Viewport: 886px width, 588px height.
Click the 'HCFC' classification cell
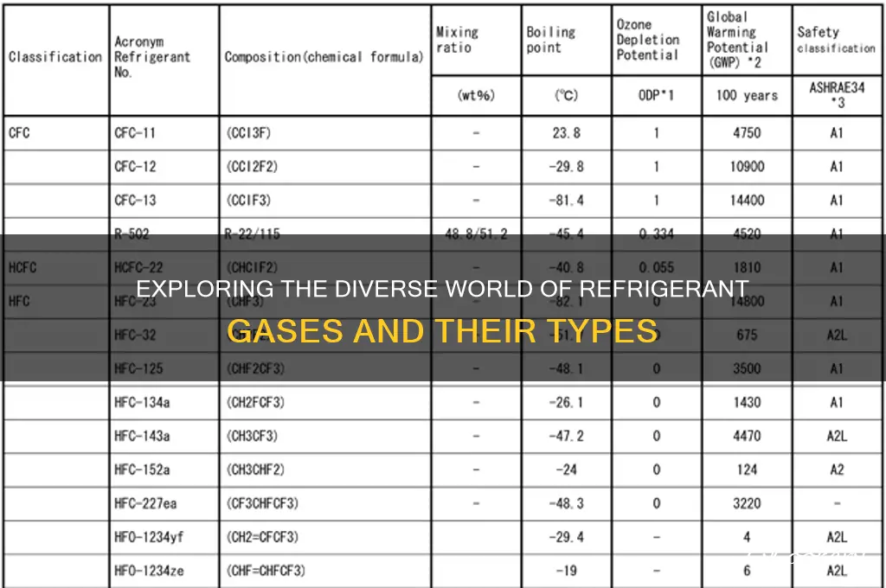point(22,268)
